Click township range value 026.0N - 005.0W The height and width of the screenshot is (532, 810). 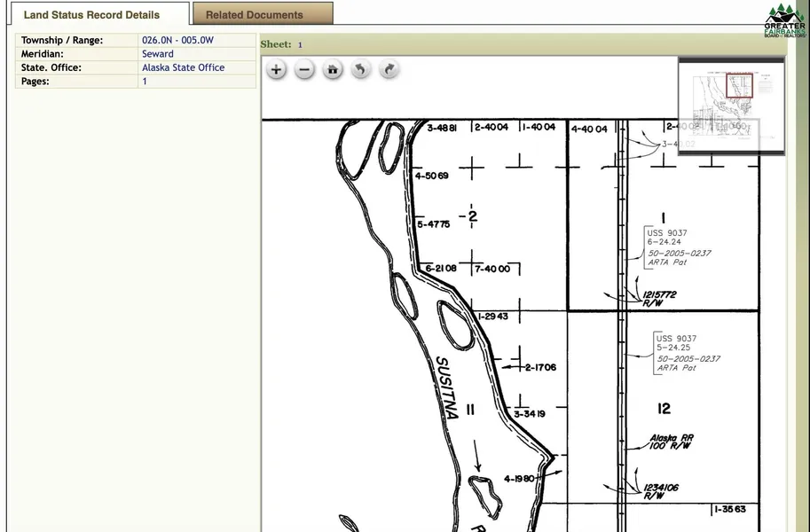[x=177, y=40]
